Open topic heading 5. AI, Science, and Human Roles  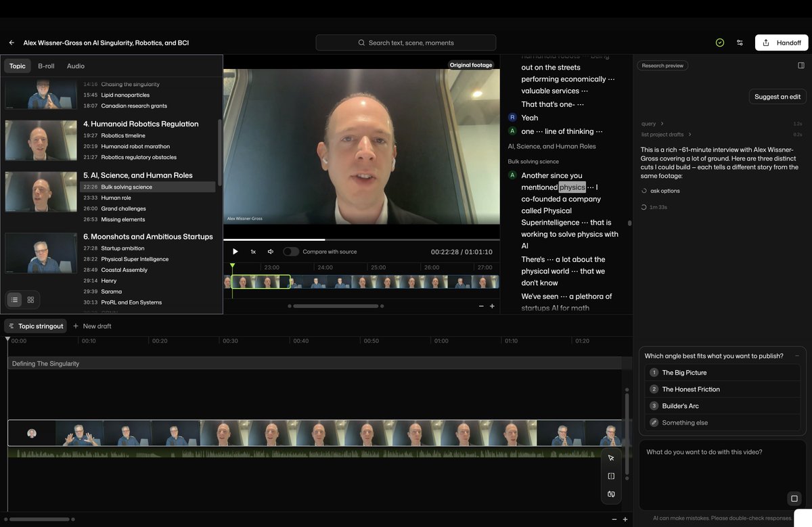pyautogui.click(x=138, y=175)
